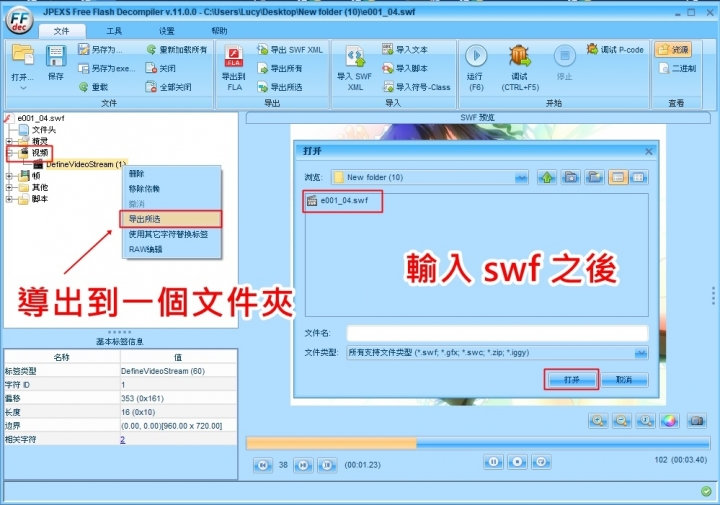This screenshot has width=720, height=505.
Task: Close the 打开 dialog with X
Action: point(648,151)
